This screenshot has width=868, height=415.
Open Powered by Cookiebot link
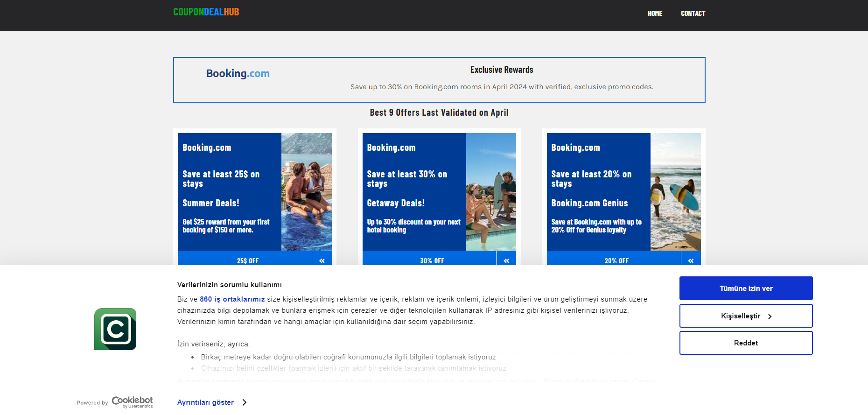(115, 402)
